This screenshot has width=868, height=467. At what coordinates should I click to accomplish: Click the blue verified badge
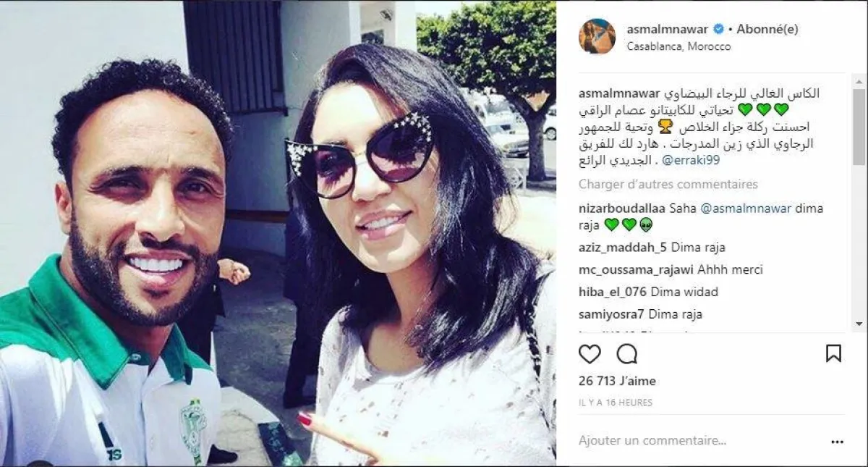pos(718,30)
